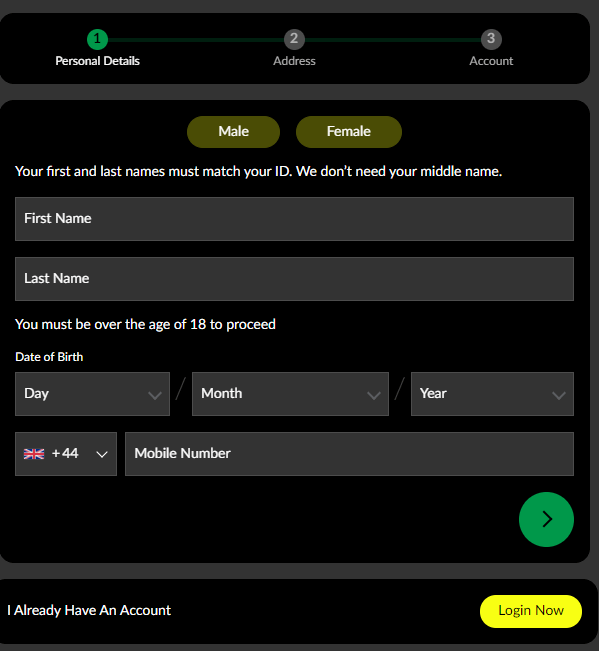Screen dimensions: 599x651
Task: Click the Login Now button
Action: pyautogui.click(x=531, y=611)
